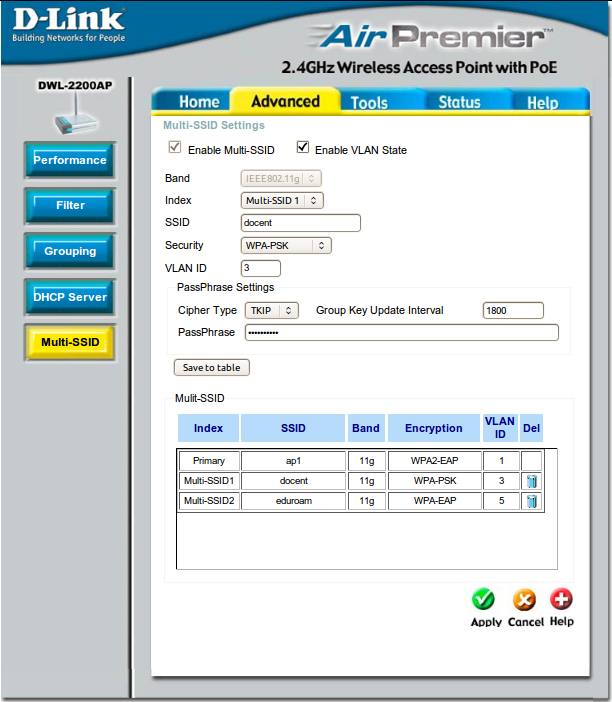Click the orange Cancel icon
Viewport: 612px width, 702px height.
pyautogui.click(x=524, y=600)
